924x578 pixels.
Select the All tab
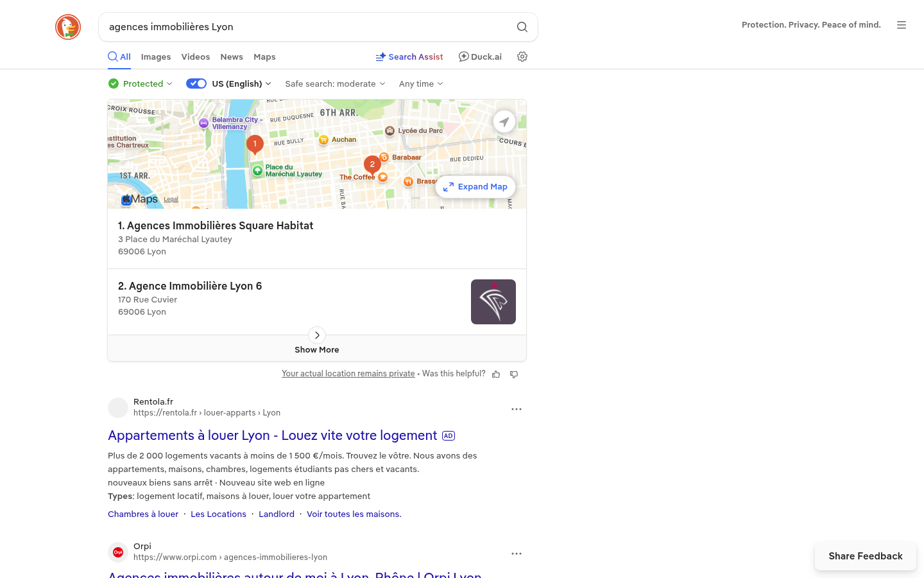[119, 57]
